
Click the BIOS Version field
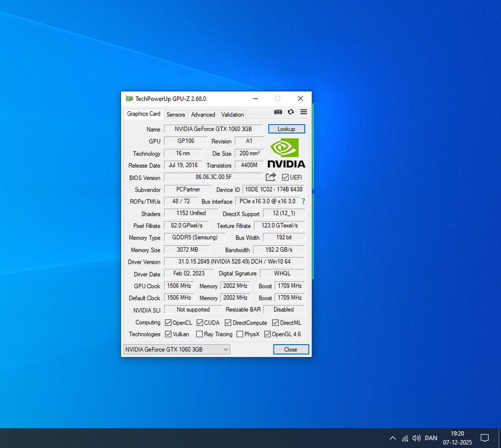213,178
